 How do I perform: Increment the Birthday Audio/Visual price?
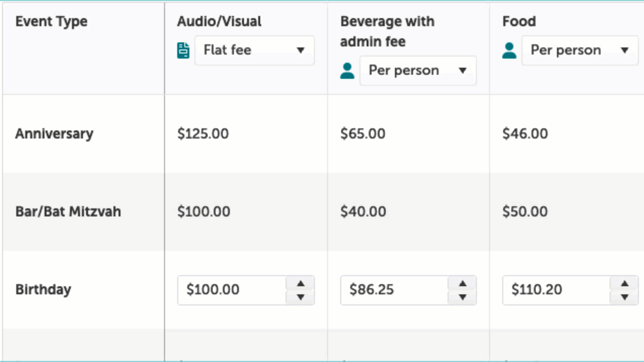point(300,283)
